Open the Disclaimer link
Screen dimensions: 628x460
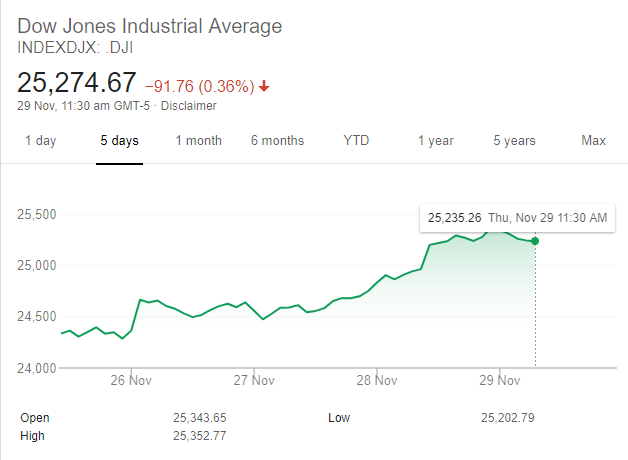(x=189, y=106)
